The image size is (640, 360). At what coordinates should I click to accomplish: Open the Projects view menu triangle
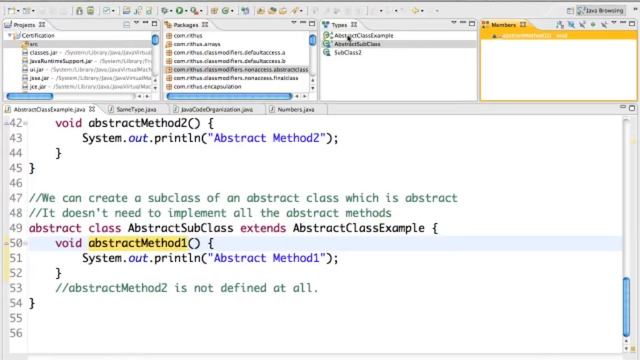pos(136,23)
